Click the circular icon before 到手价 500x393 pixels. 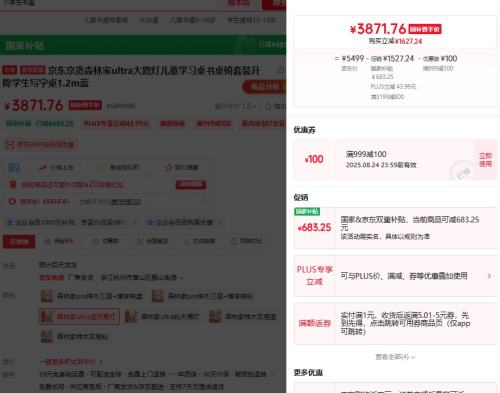pyautogui.click(x=12, y=201)
